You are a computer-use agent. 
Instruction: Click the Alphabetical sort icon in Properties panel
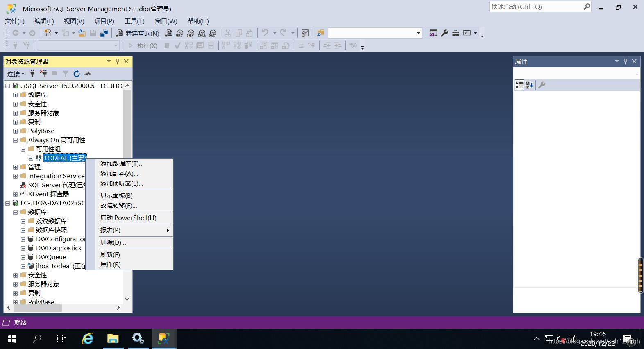(x=529, y=85)
